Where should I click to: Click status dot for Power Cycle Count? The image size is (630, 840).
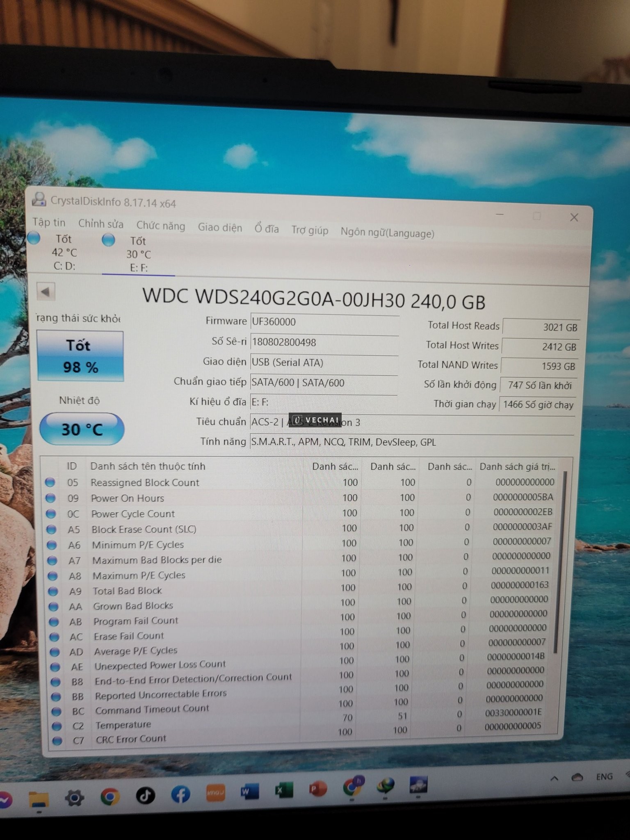[x=51, y=514]
